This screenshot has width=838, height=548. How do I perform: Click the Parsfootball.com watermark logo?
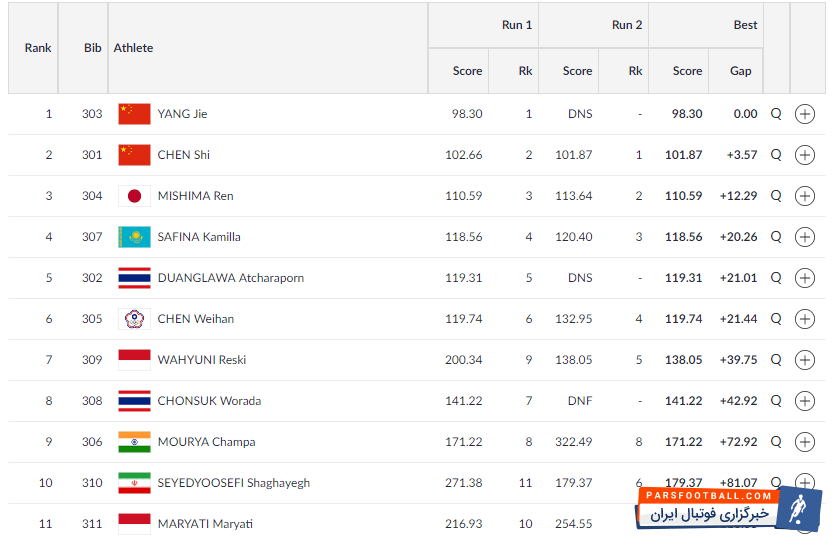(x=728, y=509)
